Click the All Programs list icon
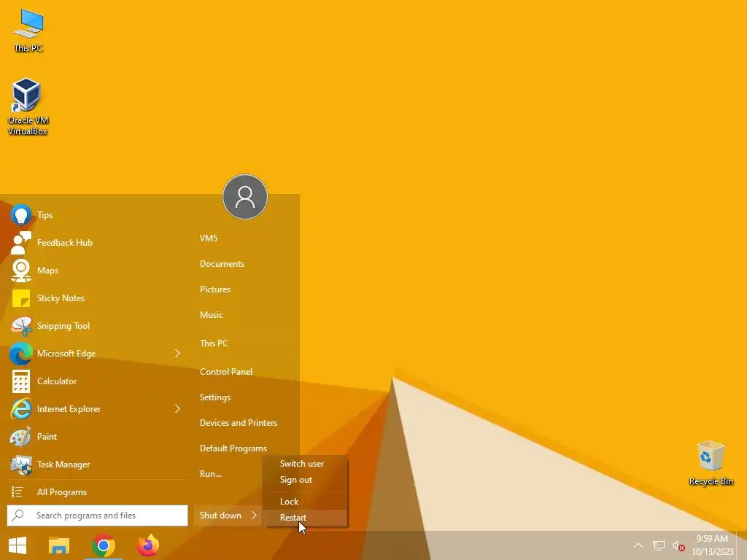This screenshot has height=560, width=747. click(x=18, y=492)
